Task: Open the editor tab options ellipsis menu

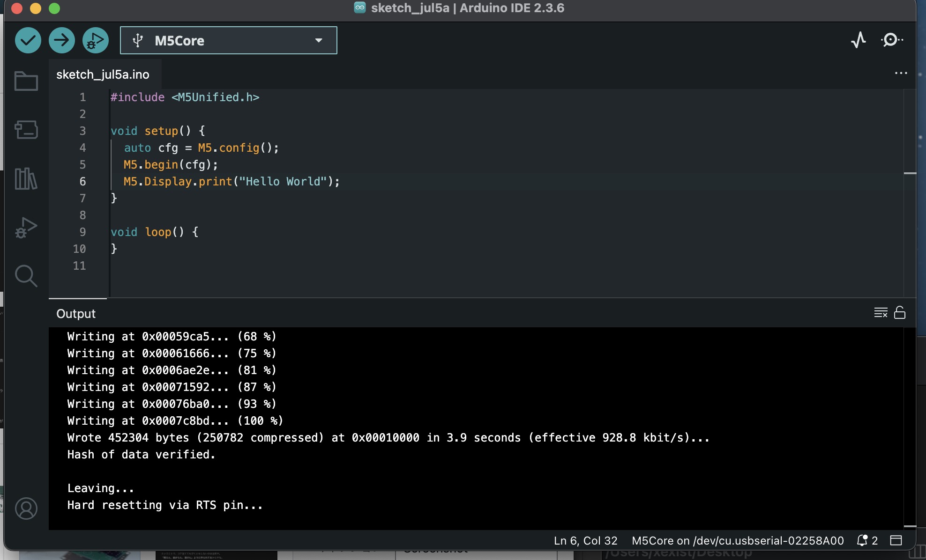Action: [x=901, y=74]
